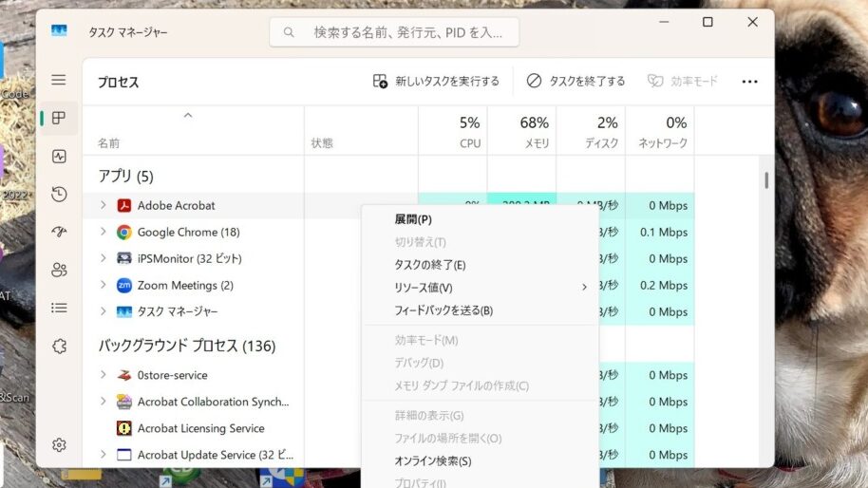Viewport: 868px width, 488px height.
Task: Open Task Manager settings gear
Action: [x=59, y=444]
